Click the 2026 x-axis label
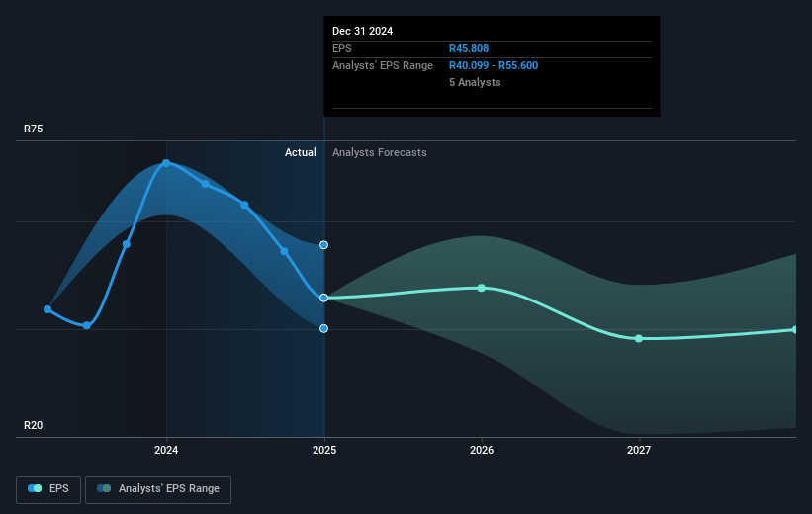The height and width of the screenshot is (514, 812). tap(482, 451)
